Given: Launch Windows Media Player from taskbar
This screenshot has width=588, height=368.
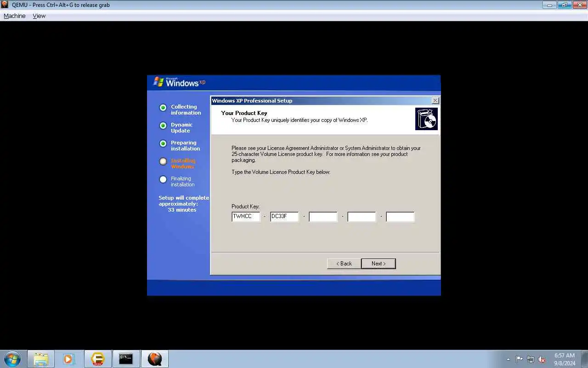Looking at the screenshot, I should point(69,359).
